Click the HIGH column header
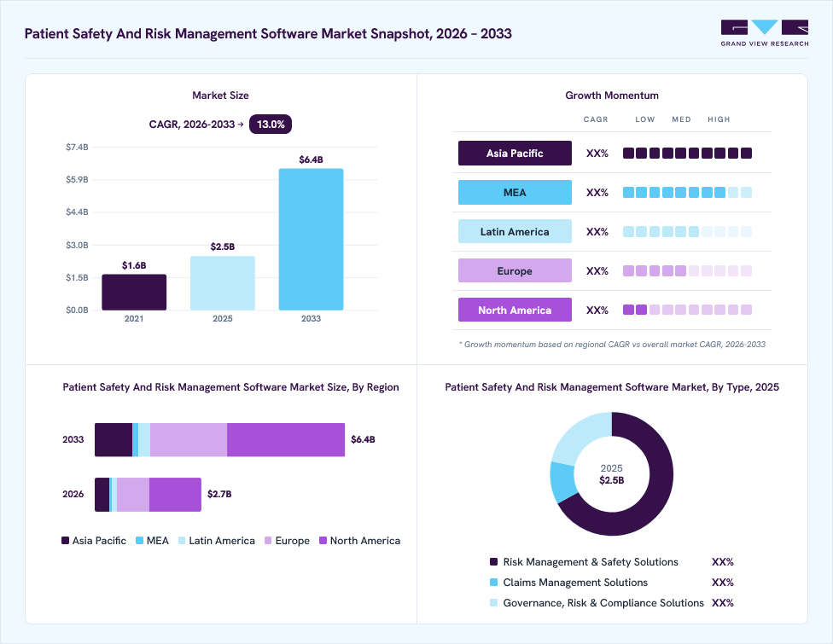The width and height of the screenshot is (833, 644). point(719,119)
